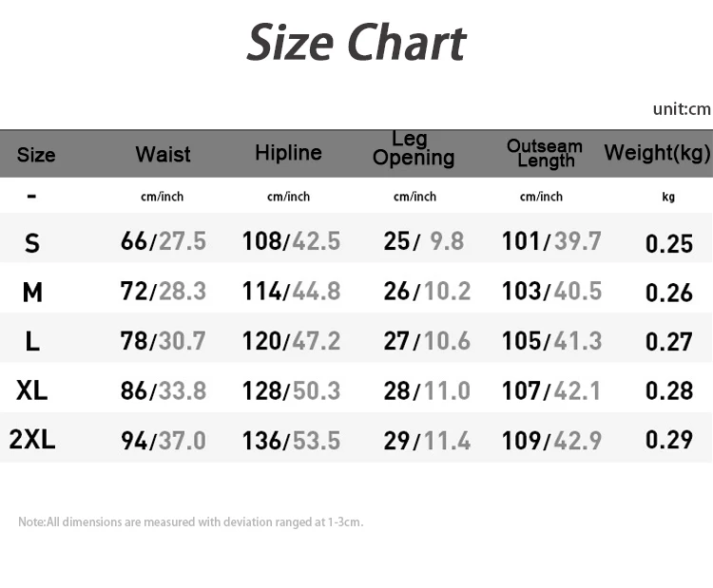Select the Leg Opening column header

(414, 150)
